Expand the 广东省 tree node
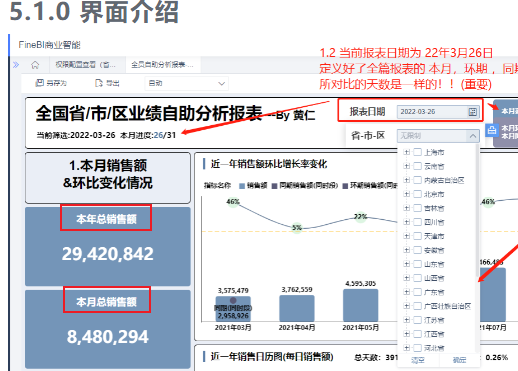The width and height of the screenshot is (518, 371). tap(406, 292)
